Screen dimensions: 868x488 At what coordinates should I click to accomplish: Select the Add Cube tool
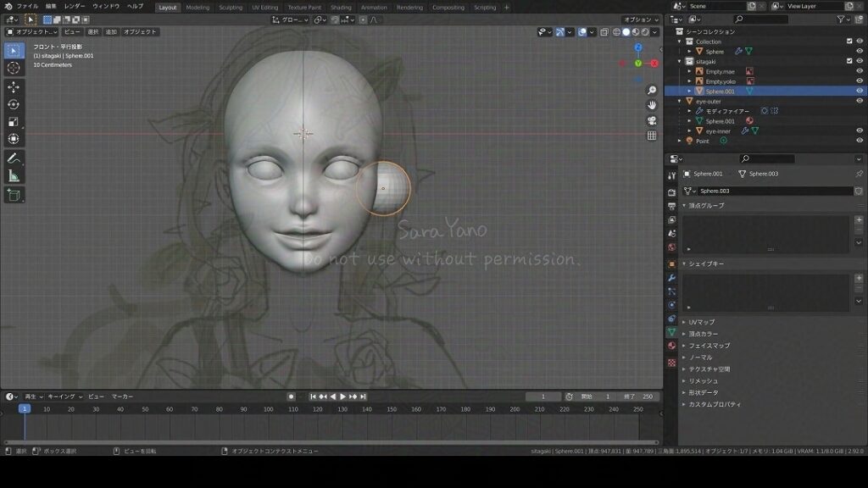14,195
